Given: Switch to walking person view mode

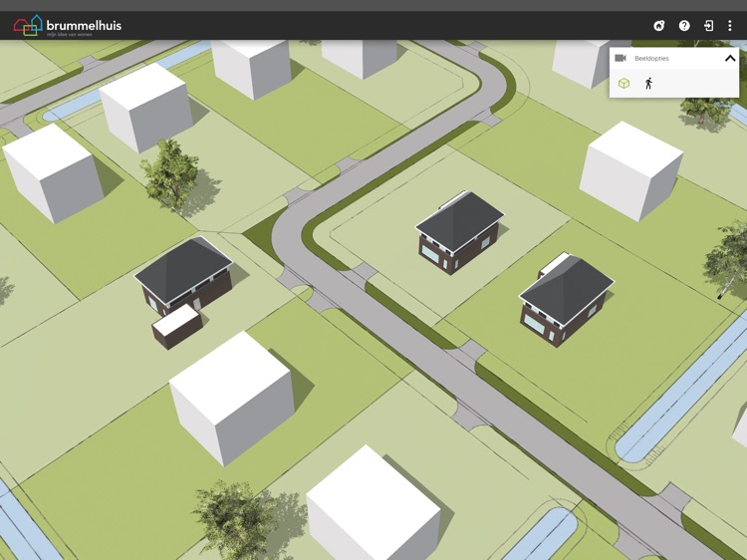Looking at the screenshot, I should tap(648, 84).
